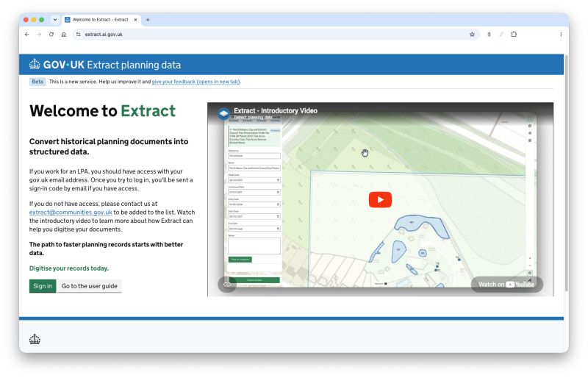Screen dimensions: 588x378
Task: Open a new tab with plus button
Action: [x=148, y=20]
